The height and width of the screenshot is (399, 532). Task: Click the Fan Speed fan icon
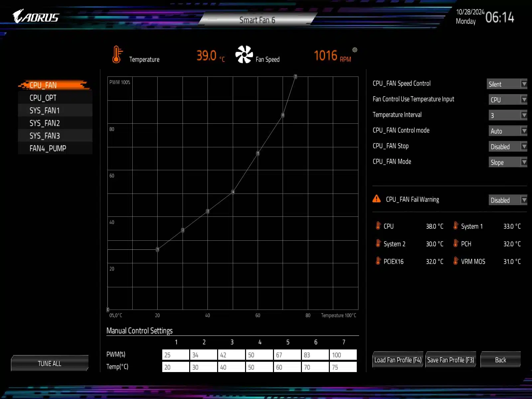tap(244, 55)
